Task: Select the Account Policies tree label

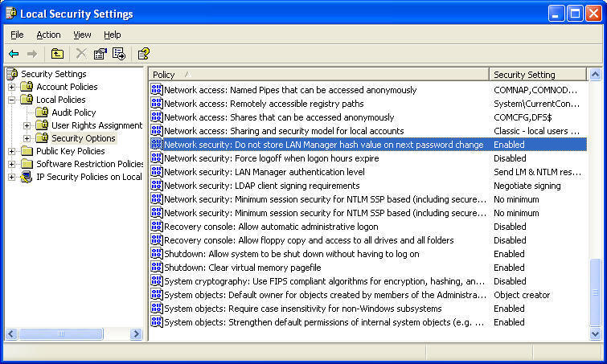Action: tap(67, 87)
